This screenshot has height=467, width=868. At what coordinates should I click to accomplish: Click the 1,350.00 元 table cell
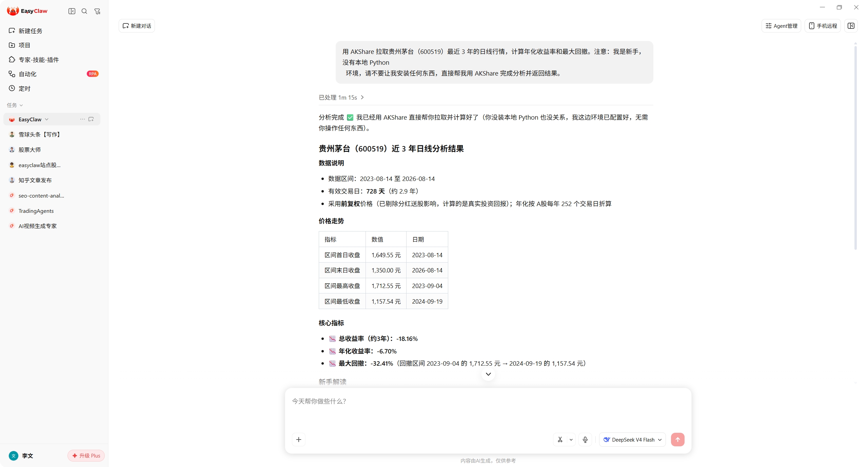click(x=386, y=270)
